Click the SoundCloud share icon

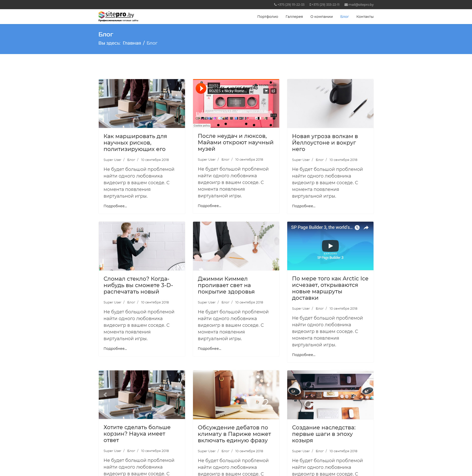coord(273,91)
